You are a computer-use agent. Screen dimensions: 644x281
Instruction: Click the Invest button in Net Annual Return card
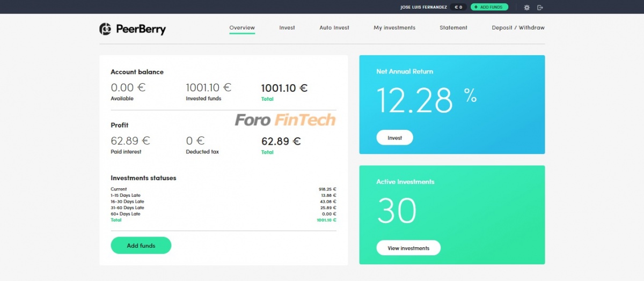[x=395, y=138]
